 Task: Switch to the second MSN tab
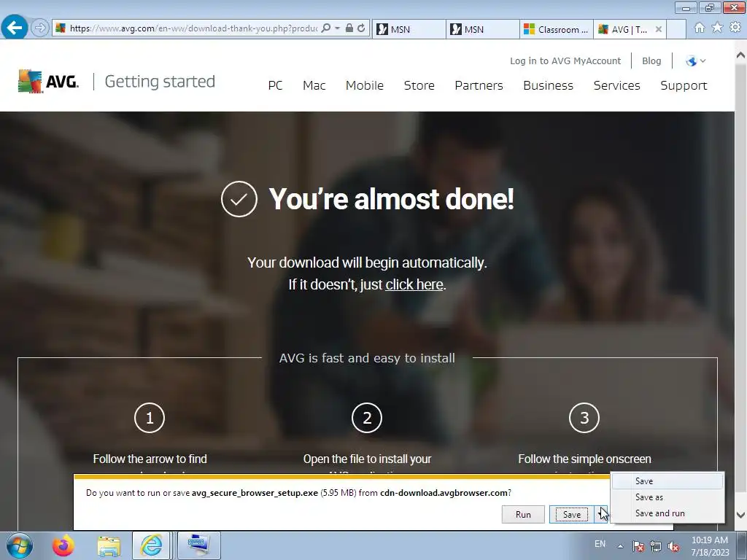point(483,29)
